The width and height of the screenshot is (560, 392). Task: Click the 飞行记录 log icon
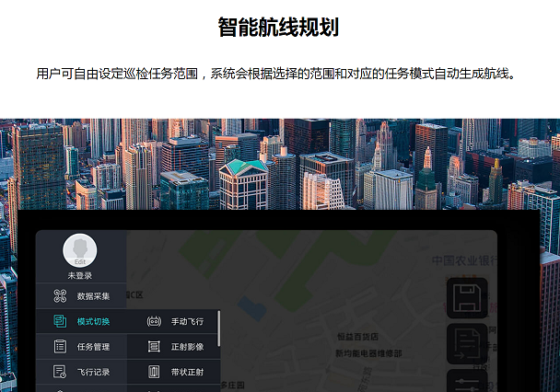pos(60,372)
